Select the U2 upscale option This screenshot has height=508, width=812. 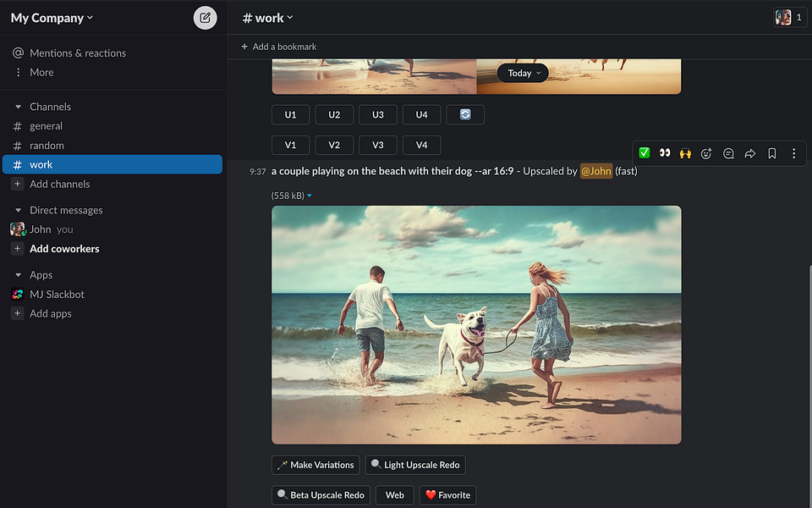point(334,114)
